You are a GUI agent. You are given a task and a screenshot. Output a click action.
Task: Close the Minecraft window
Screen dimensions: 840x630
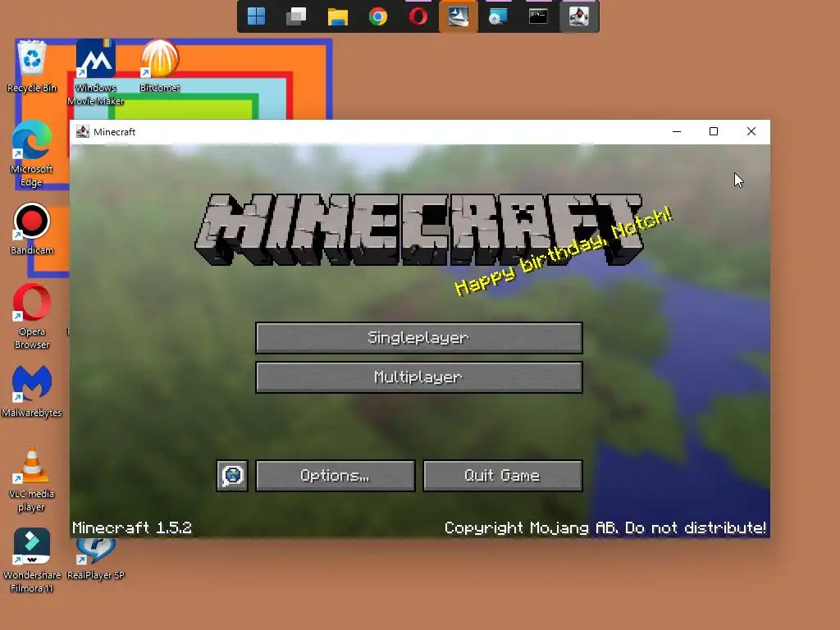coord(751,132)
